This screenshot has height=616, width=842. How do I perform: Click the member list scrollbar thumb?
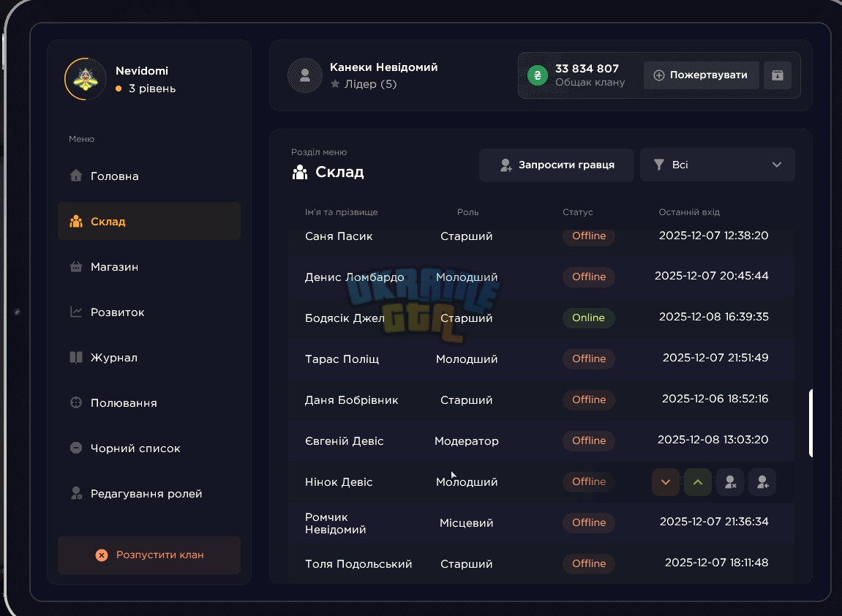(811, 423)
